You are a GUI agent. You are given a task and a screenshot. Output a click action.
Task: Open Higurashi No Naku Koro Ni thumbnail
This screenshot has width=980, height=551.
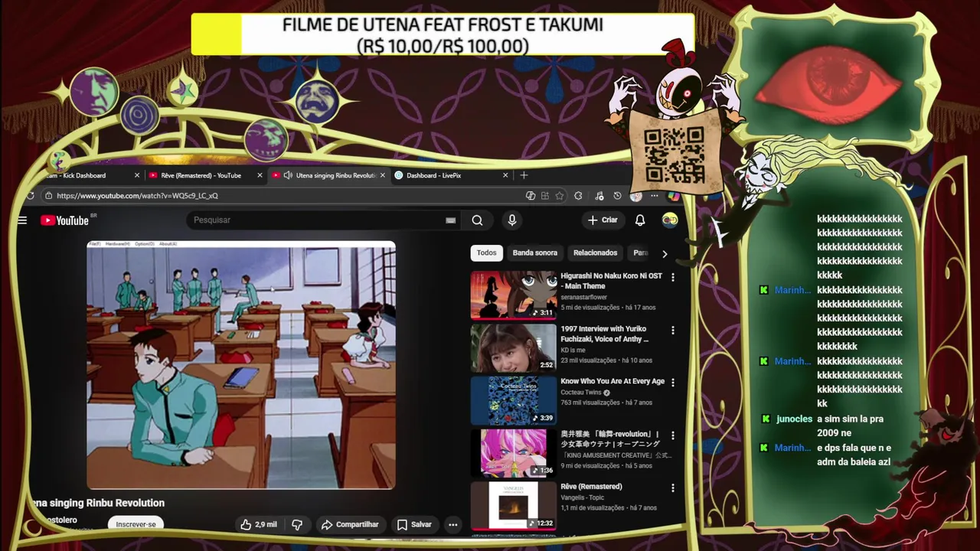tap(513, 295)
